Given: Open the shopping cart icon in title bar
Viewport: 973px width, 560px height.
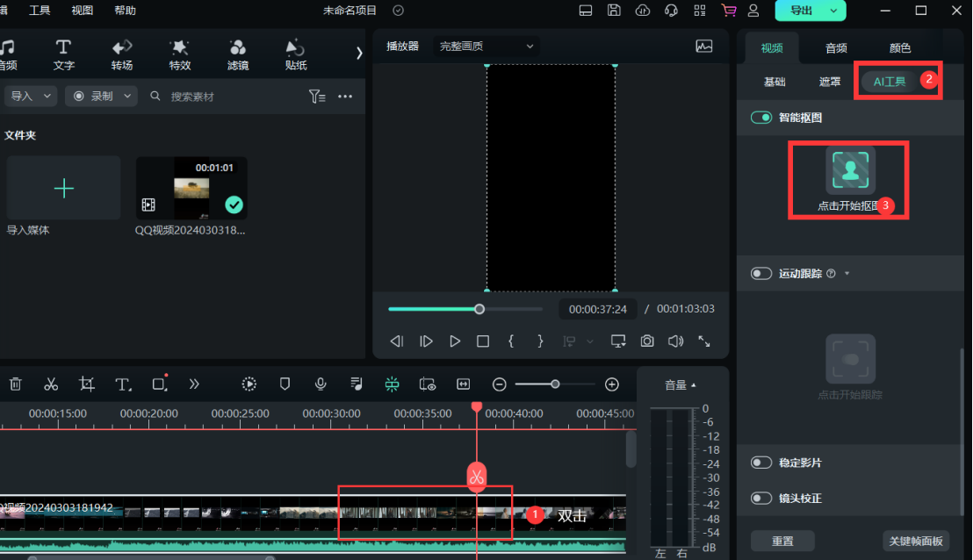Looking at the screenshot, I should click(728, 11).
